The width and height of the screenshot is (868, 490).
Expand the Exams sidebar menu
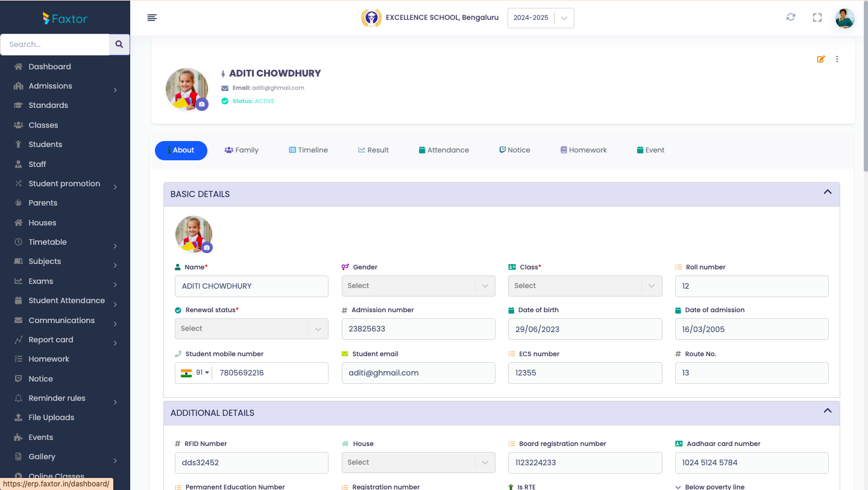tap(65, 281)
